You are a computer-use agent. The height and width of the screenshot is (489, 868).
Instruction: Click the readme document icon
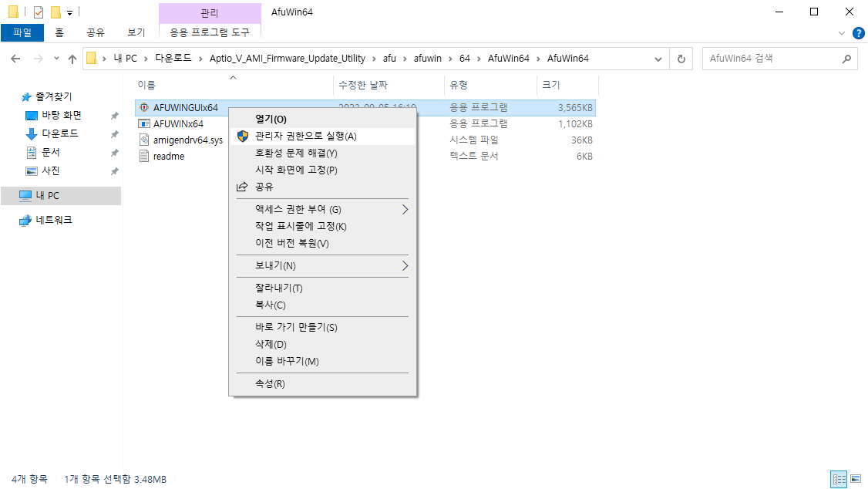144,156
